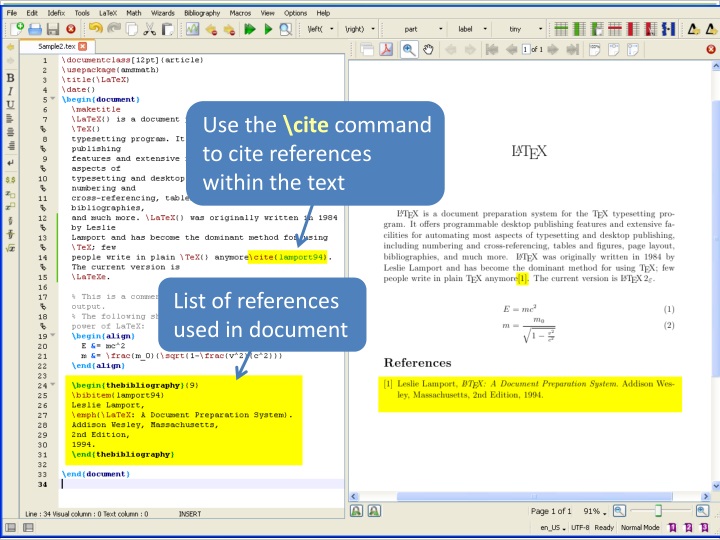Go to the first page of preview
Image resolution: width=720 pixels, height=540 pixels.
(492, 49)
